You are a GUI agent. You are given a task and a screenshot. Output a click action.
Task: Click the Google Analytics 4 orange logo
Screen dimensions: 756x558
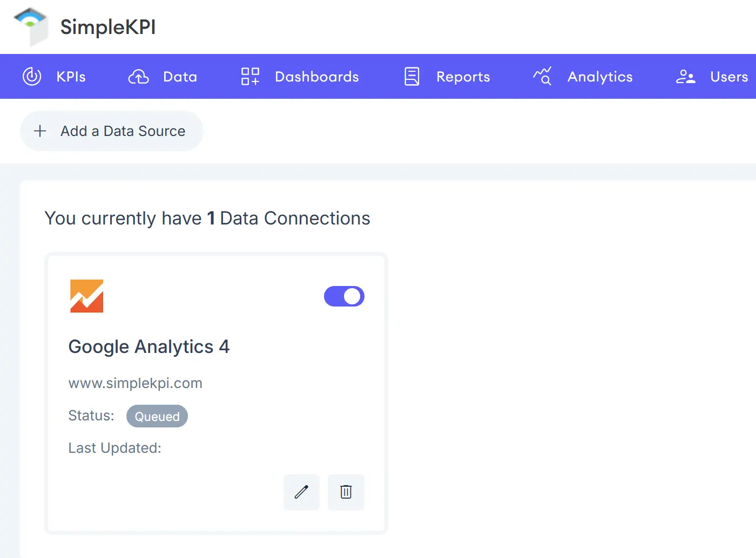click(x=86, y=296)
